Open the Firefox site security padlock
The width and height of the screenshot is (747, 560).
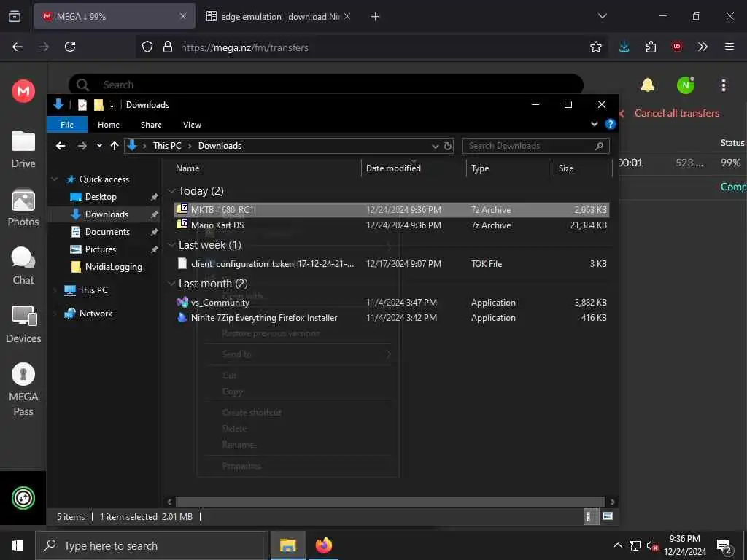coord(168,47)
